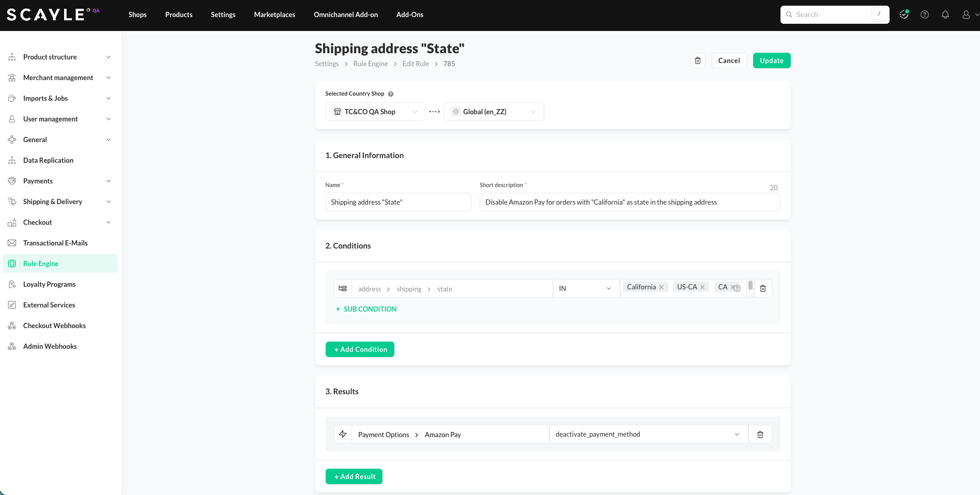This screenshot has height=495, width=980.
Task: Add a SUB CONDITION
Action: point(366,309)
